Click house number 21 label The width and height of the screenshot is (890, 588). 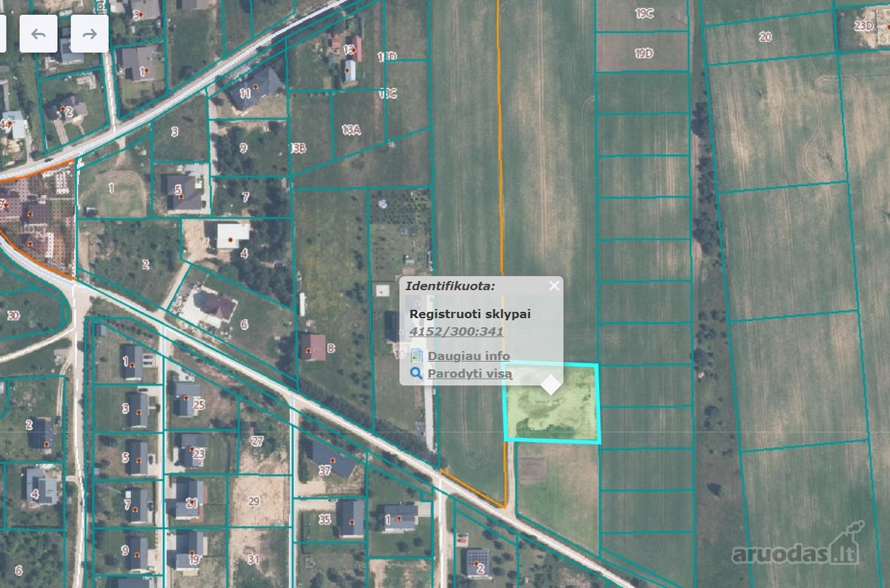point(191,503)
